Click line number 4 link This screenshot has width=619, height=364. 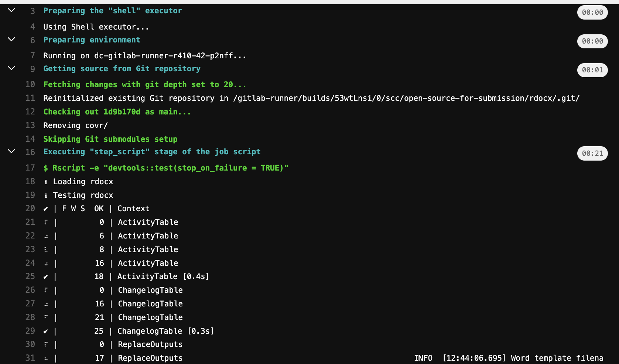(x=33, y=27)
